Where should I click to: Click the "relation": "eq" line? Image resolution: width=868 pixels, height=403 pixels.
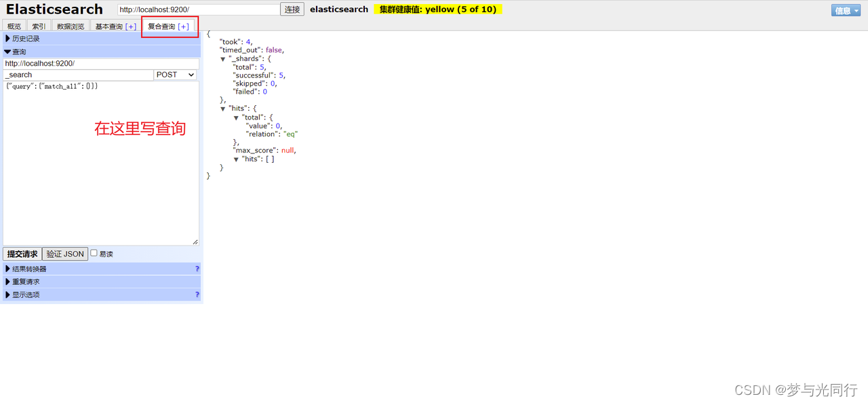coord(272,134)
